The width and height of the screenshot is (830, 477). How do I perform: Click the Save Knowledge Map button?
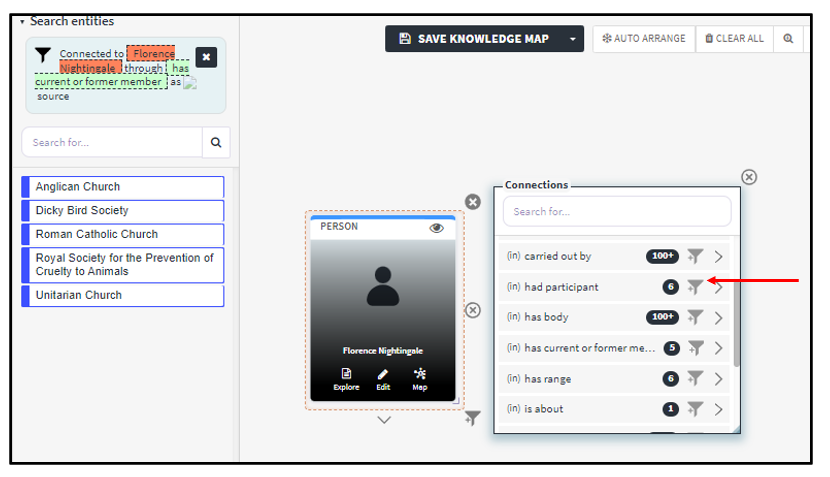pyautogui.click(x=474, y=39)
